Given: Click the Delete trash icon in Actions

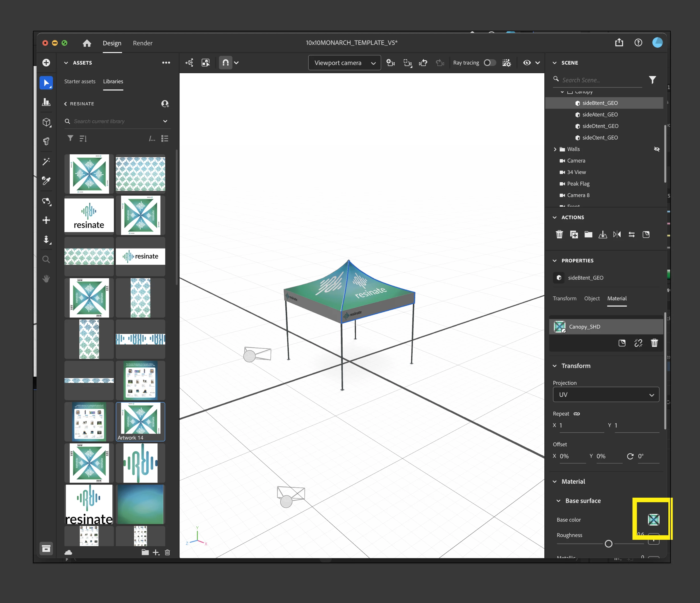Looking at the screenshot, I should click(x=559, y=234).
